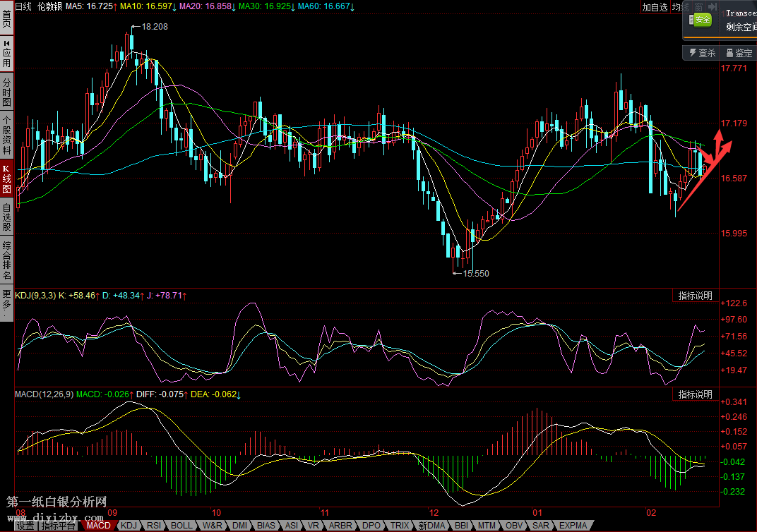Open 指标说明 for the KDJ panel
Viewport: 757px width, 532px height.
[695, 296]
